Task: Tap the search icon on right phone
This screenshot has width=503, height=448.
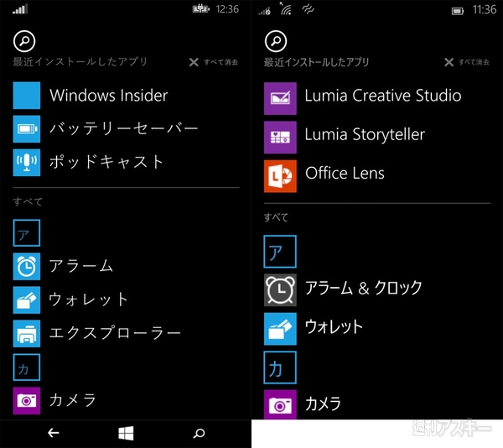Action: click(x=276, y=41)
